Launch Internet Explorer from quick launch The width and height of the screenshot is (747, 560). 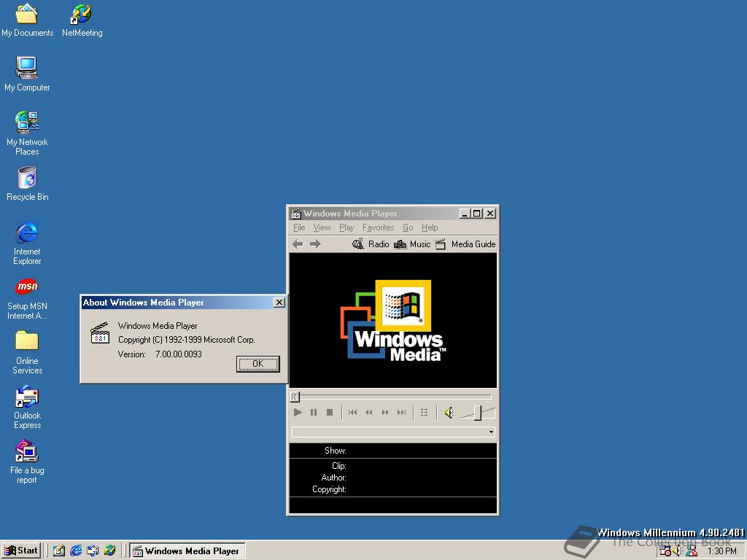[x=76, y=551]
